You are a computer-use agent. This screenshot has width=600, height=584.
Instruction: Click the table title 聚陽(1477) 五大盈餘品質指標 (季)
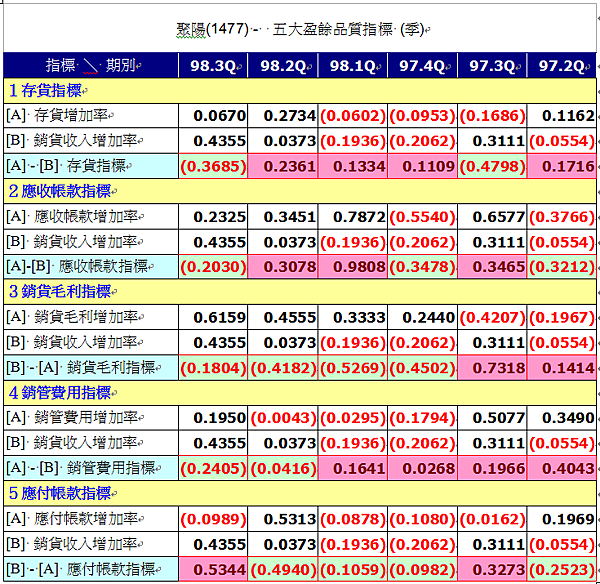pyautogui.click(x=302, y=29)
